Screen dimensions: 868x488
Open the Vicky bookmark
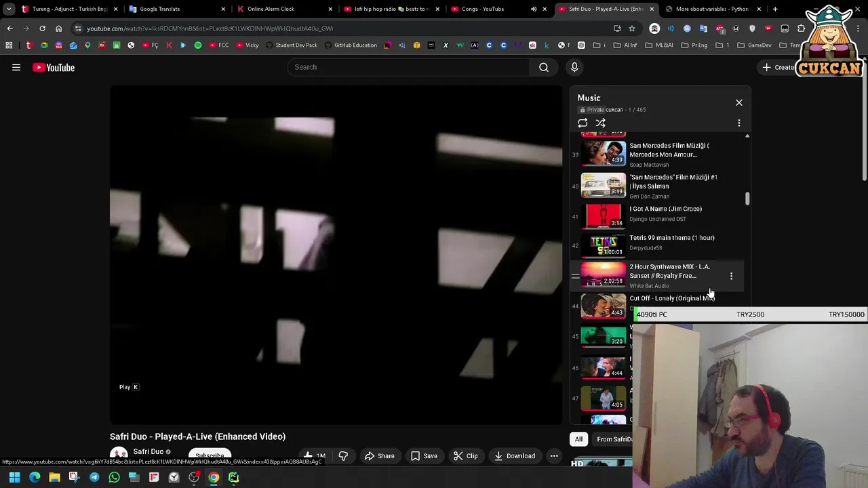pyautogui.click(x=248, y=45)
